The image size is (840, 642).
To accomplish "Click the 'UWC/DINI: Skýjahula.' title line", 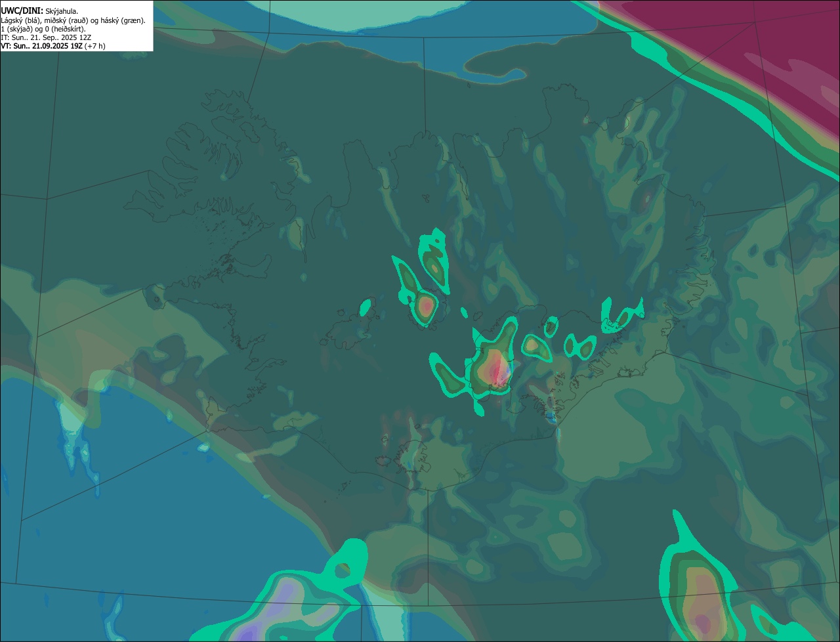I will (39, 11).
